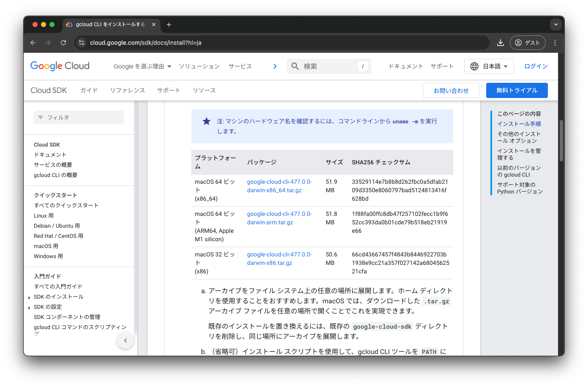Download the darwin-x86_64 tar.gz package
This screenshot has width=588, height=387.
click(x=279, y=186)
